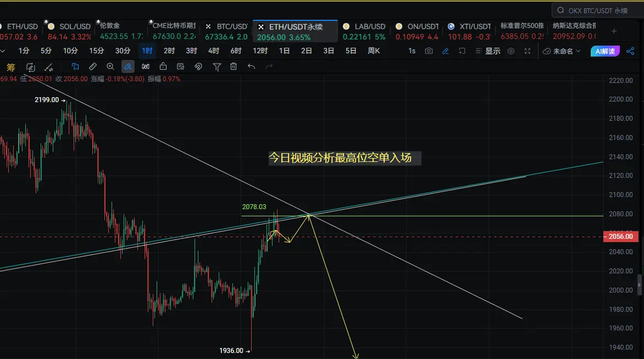Click the trash delete drawings icon

234,66
